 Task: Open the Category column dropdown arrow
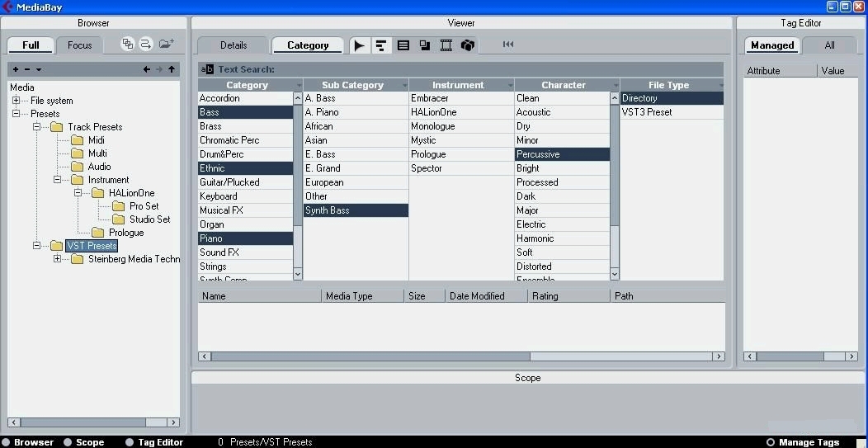point(299,85)
